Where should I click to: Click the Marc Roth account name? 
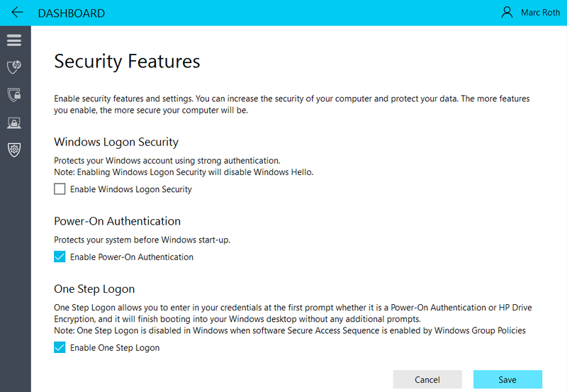pyautogui.click(x=540, y=13)
